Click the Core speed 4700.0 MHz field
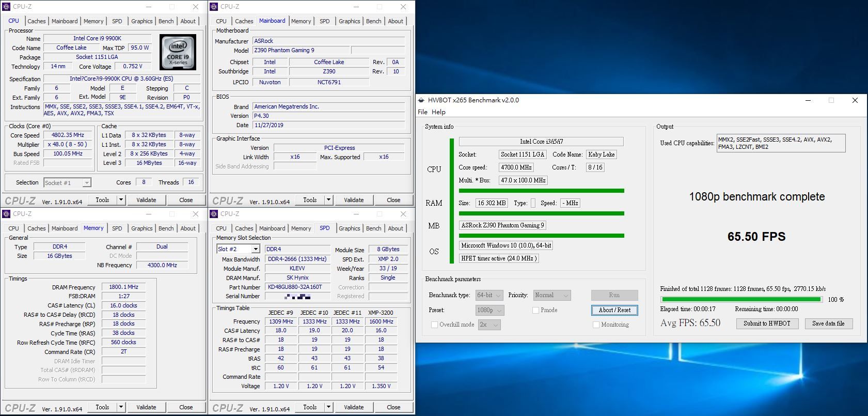Viewport: 868px width, 416px height. pos(516,167)
